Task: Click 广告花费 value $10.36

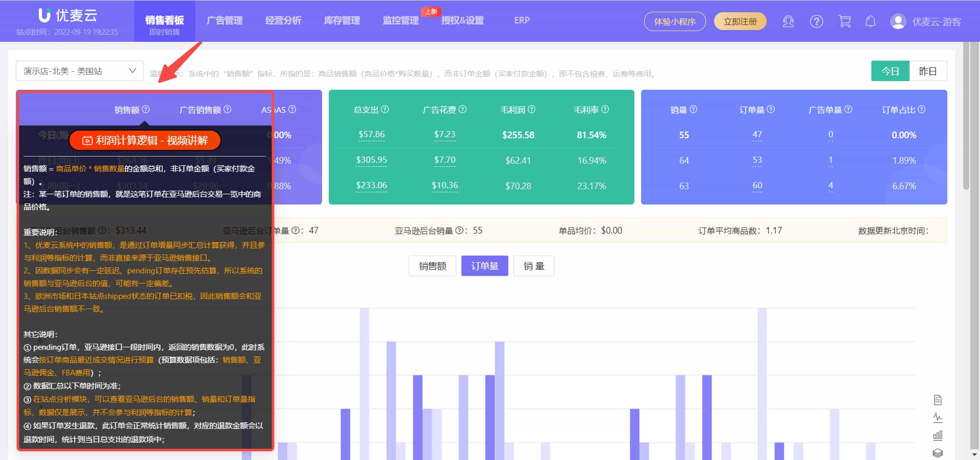Action: 445,186
